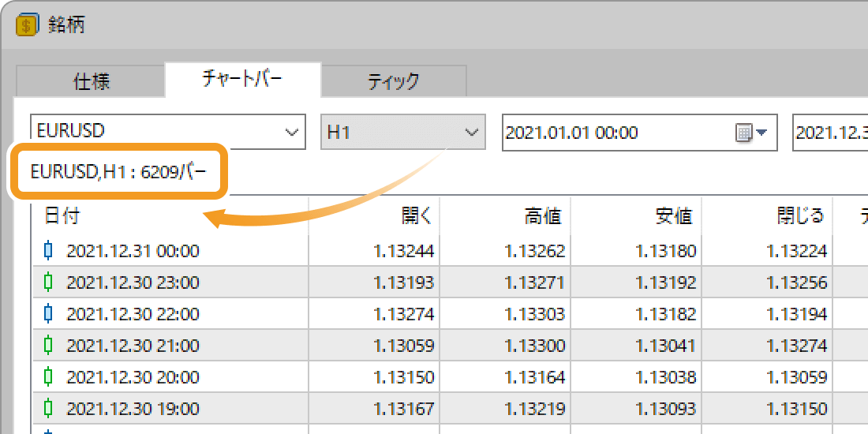The width and height of the screenshot is (868, 434).
Task: Click open price 1.13244
Action: point(403,252)
